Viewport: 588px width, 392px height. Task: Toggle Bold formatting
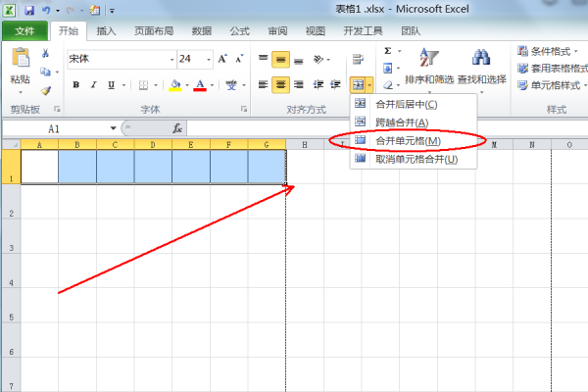tap(74, 85)
